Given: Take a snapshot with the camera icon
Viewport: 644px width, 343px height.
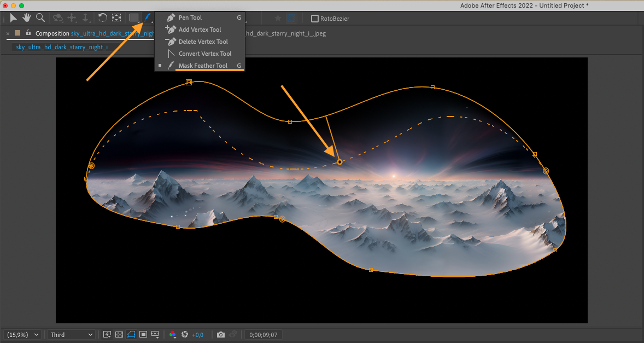Looking at the screenshot, I should pos(220,334).
